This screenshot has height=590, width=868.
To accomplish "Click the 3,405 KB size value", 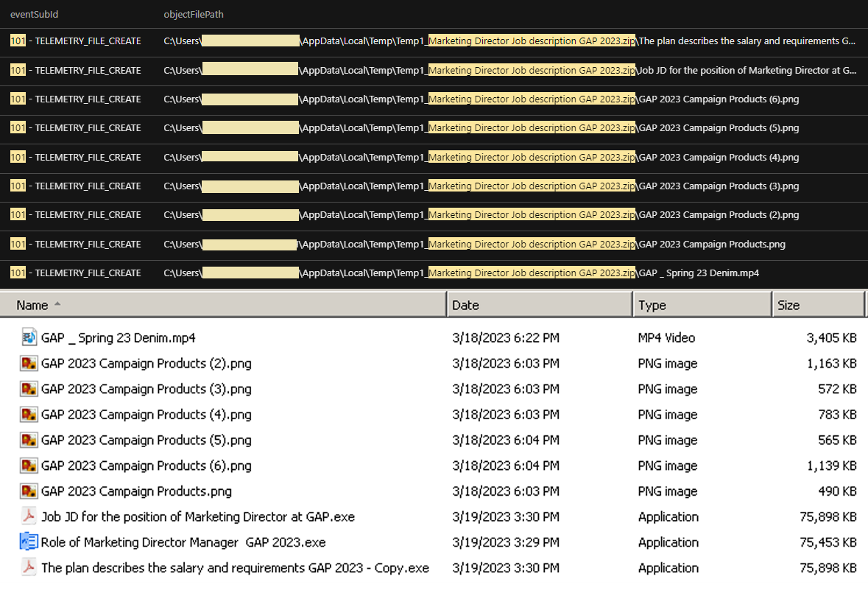I will 831,338.
